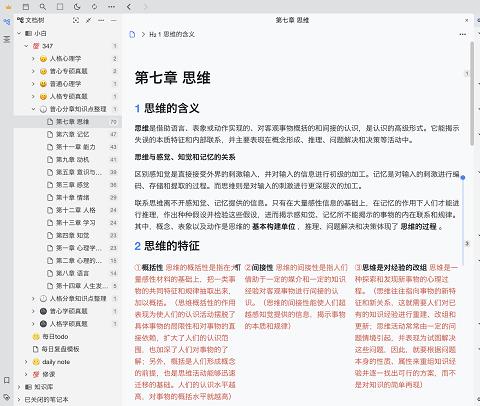
Task: Open file tree panel more menu
Action: pos(101,20)
